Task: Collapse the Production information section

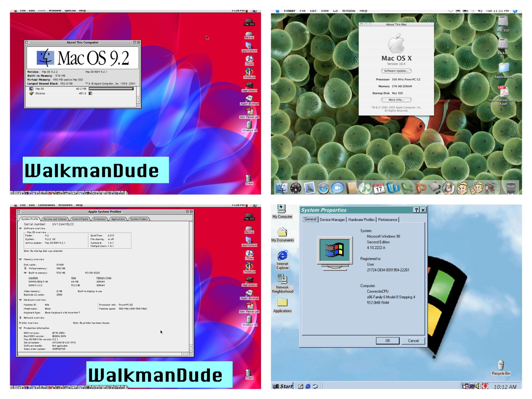Action: pyautogui.click(x=20, y=328)
